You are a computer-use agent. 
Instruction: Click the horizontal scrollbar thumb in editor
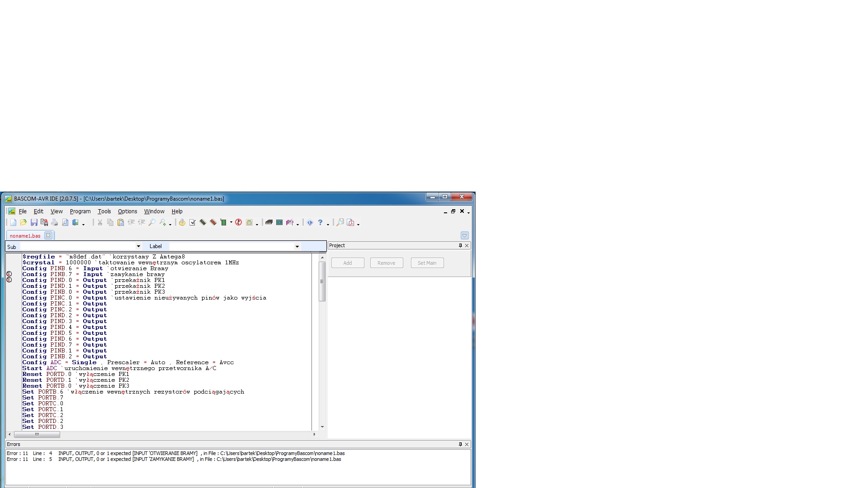37,434
